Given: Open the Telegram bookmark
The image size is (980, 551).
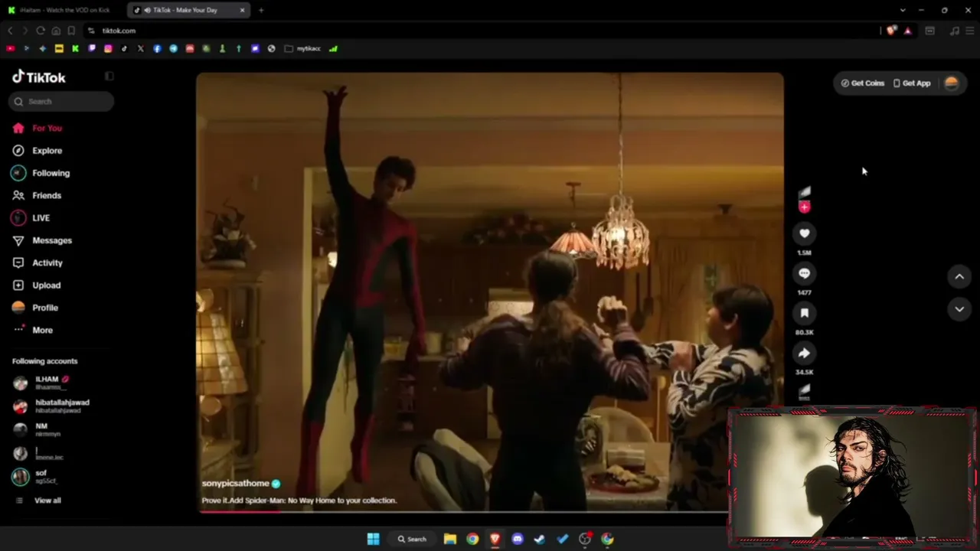Looking at the screenshot, I should [174, 48].
